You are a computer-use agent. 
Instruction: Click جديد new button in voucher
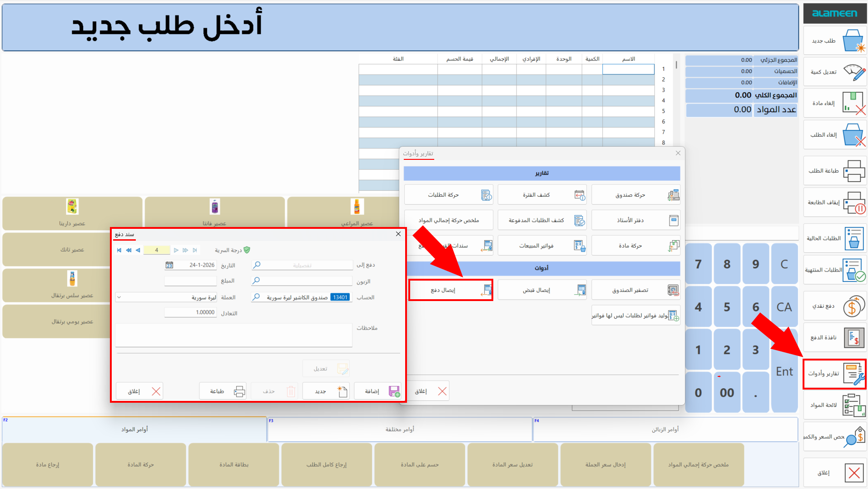326,391
